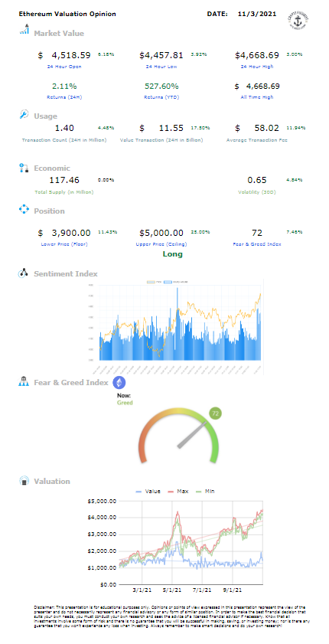329x644 pixels.
Task: Click the Usage wrench icon
Action: 24,115
